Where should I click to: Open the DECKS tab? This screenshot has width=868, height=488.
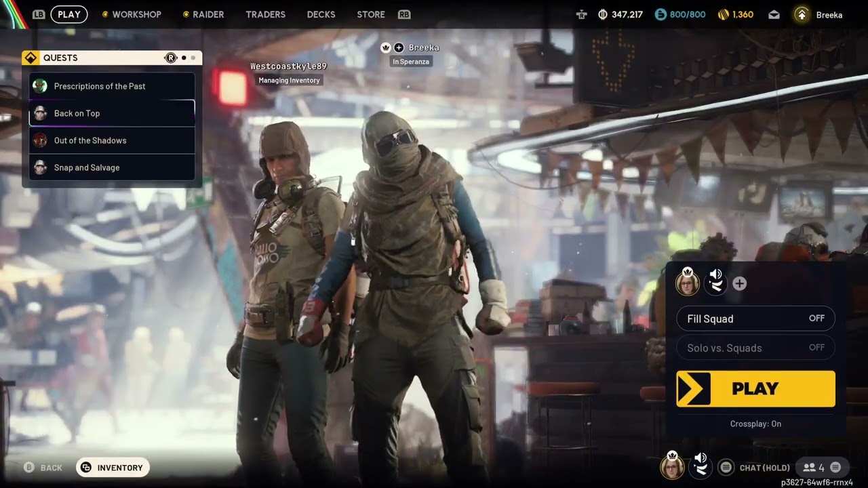[321, 14]
